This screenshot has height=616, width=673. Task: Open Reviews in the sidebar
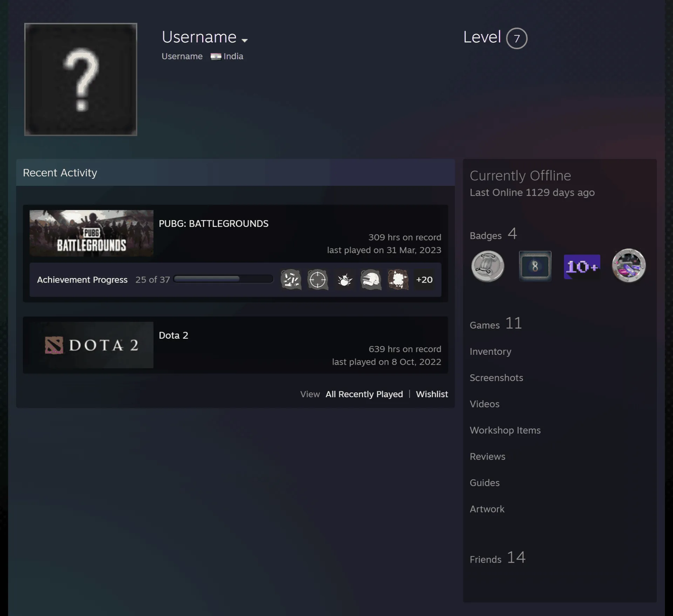(488, 456)
